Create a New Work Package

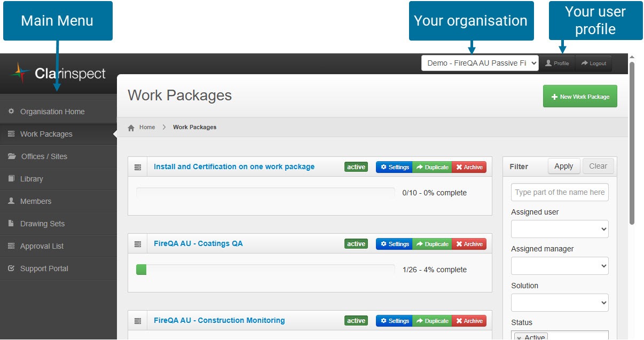[x=579, y=97]
